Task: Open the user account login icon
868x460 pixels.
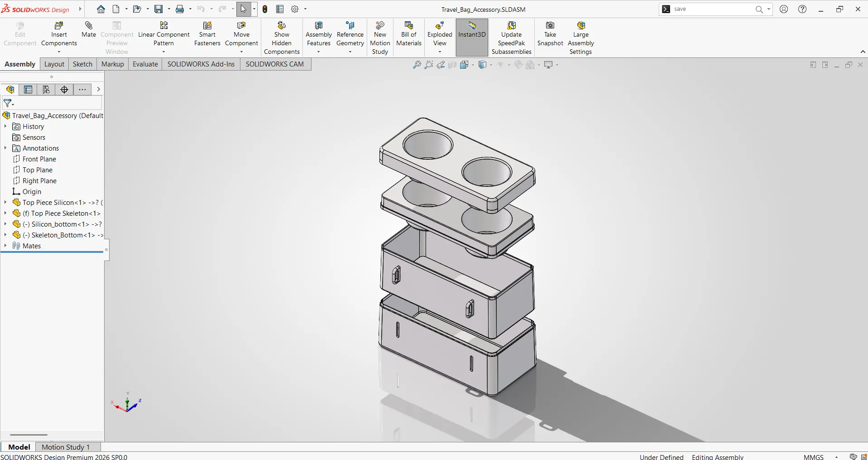Action: pyautogui.click(x=784, y=9)
